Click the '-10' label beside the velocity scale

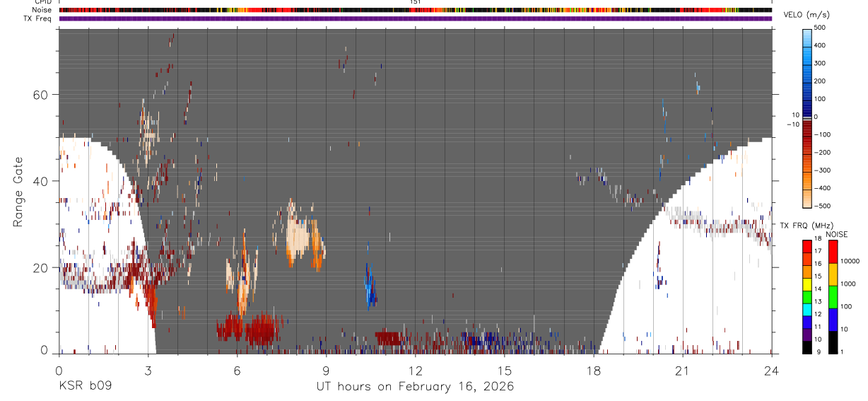click(x=792, y=124)
